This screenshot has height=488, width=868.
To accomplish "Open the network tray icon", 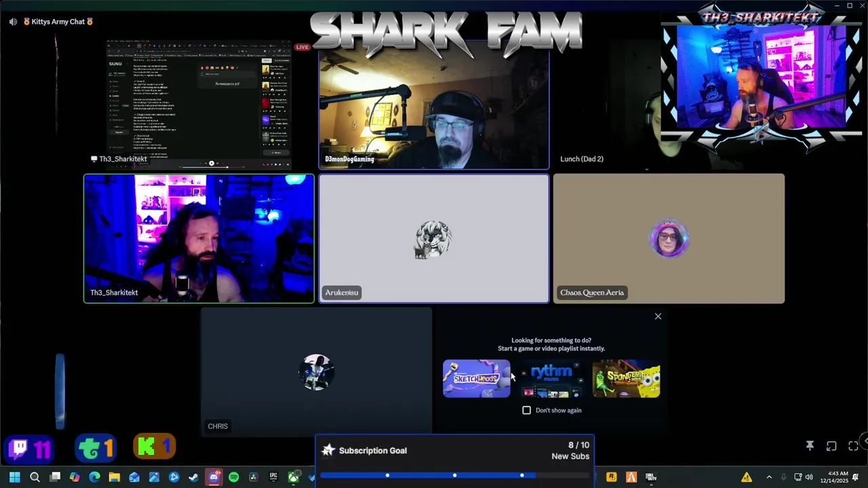I will click(798, 477).
